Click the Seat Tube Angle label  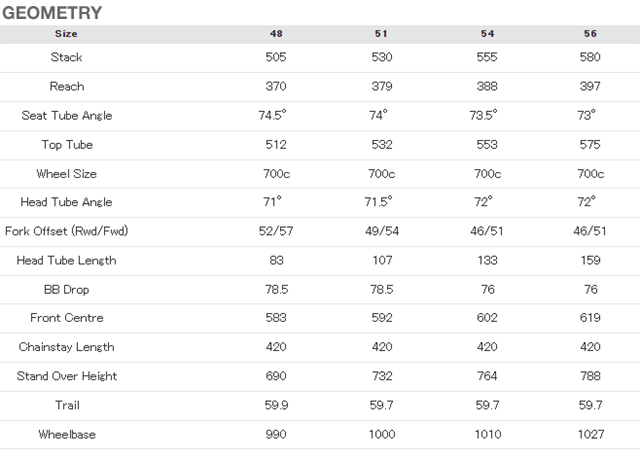click(x=67, y=116)
